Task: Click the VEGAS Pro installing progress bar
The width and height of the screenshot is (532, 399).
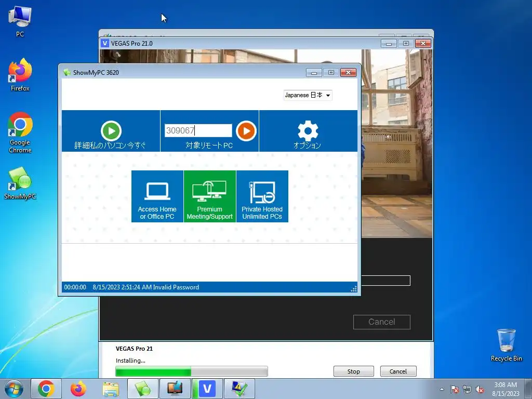Action: (x=192, y=371)
